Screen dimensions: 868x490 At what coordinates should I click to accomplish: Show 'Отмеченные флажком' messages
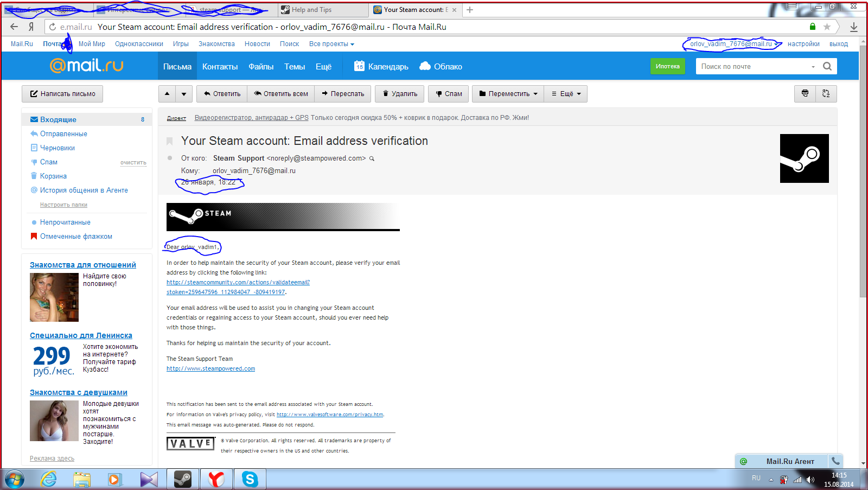[x=76, y=236]
